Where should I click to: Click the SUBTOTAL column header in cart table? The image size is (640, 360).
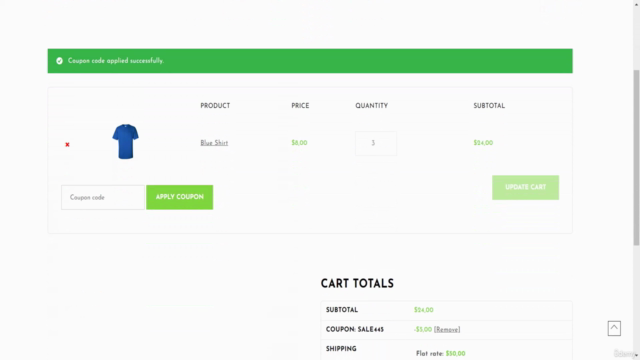489,106
